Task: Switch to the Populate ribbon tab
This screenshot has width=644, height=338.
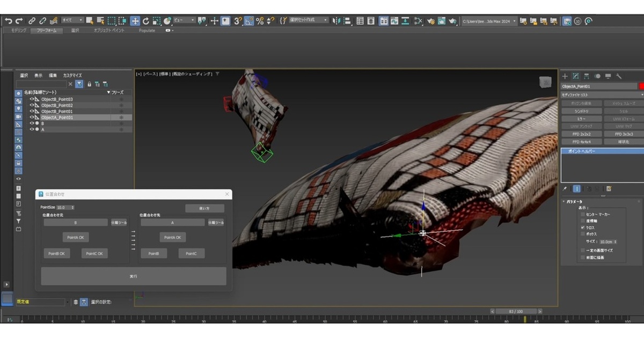Action: coord(147,31)
